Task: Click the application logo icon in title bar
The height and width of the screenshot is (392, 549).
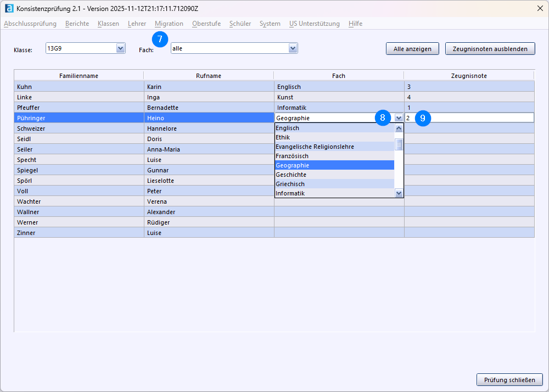Action: 9,8
